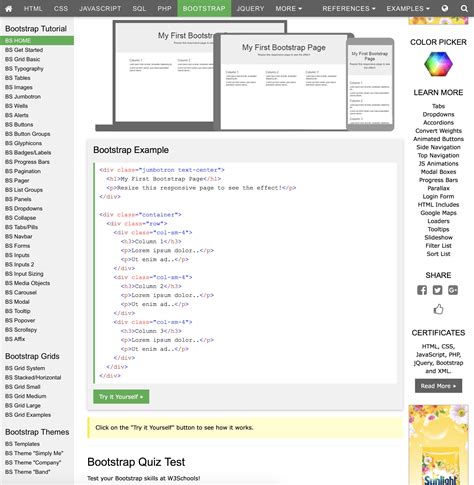Open BS Tables page
Image resolution: width=474 pixels, height=485 pixels.
click(x=18, y=78)
